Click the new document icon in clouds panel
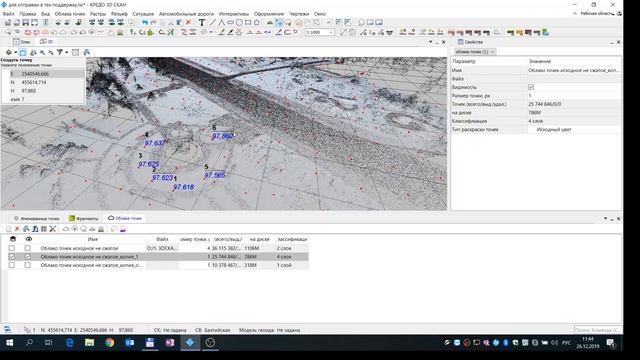The image size is (640, 360). point(8,229)
